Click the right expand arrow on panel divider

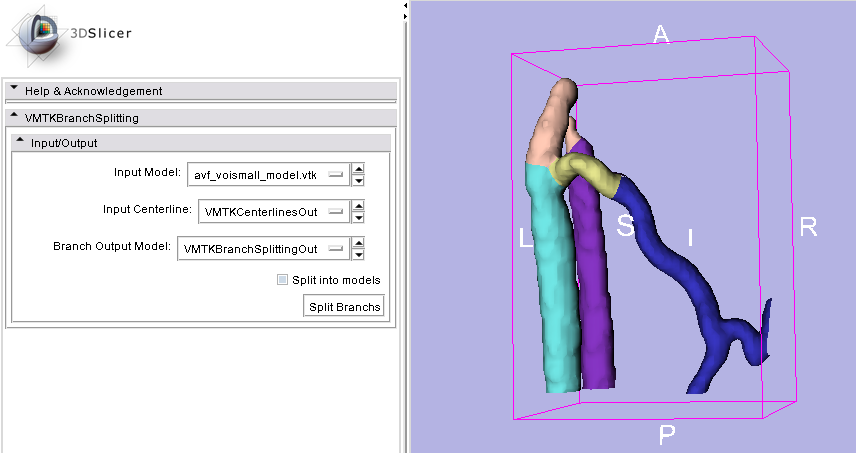coord(405,16)
